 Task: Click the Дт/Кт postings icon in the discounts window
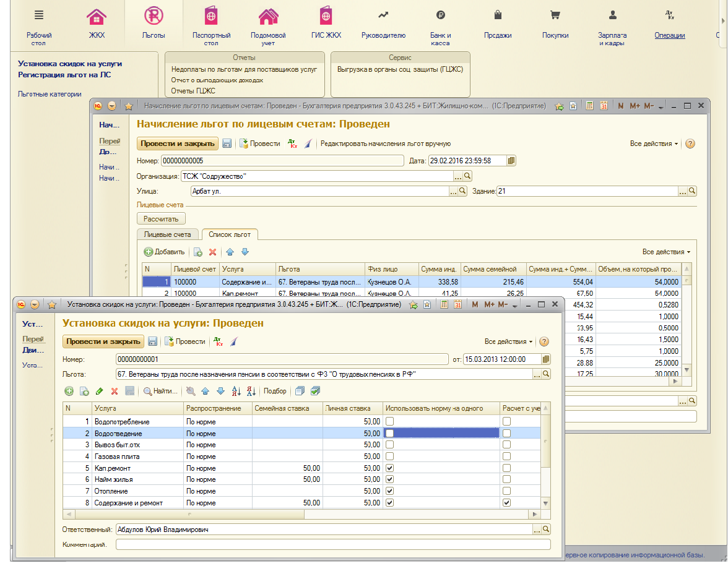(x=218, y=341)
